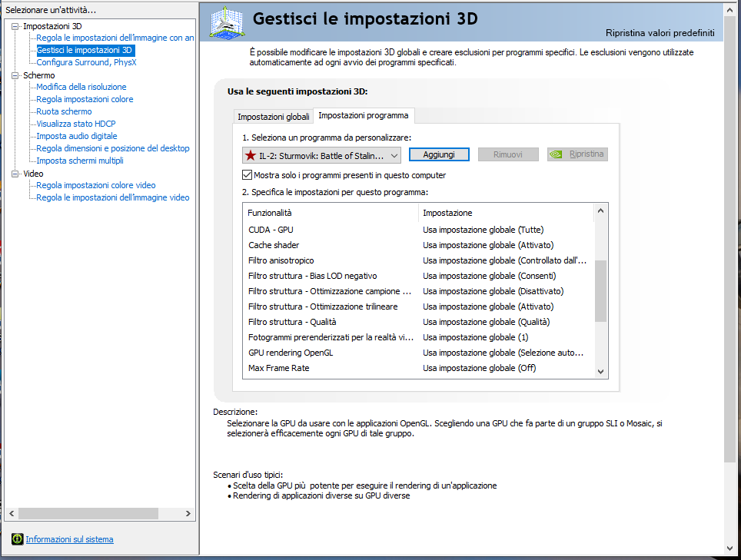The height and width of the screenshot is (560, 741).
Task: Switch to Impostazioni globali tab
Action: tap(273, 117)
